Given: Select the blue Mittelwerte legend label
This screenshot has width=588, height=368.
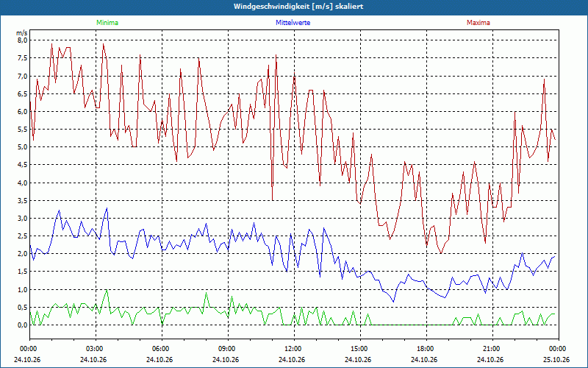Looking at the screenshot, I should 293,23.
